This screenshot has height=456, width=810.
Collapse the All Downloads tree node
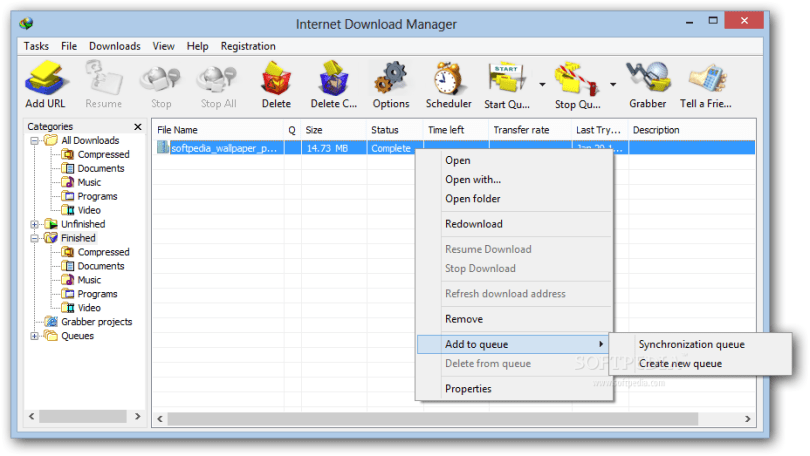point(35,140)
